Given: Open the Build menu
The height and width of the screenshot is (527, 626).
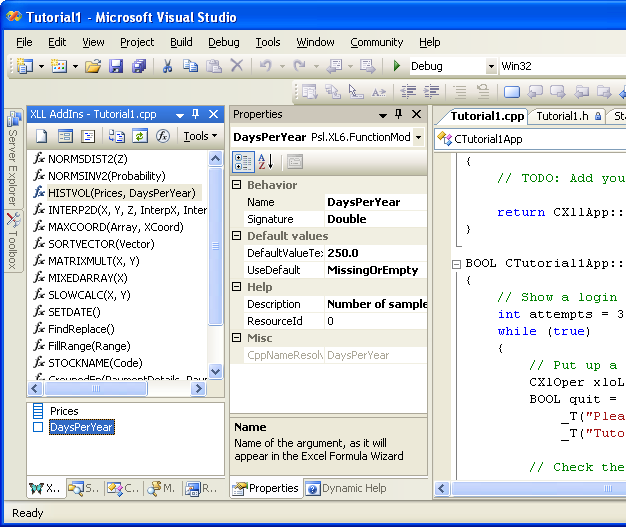Looking at the screenshot, I should (181, 42).
